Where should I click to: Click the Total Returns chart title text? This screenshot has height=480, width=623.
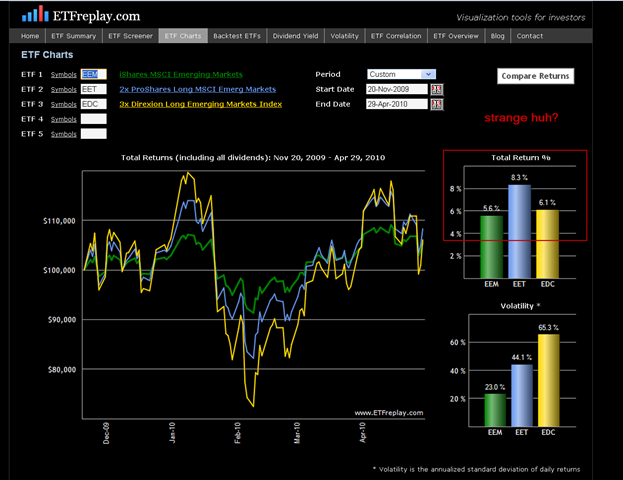[x=253, y=158]
